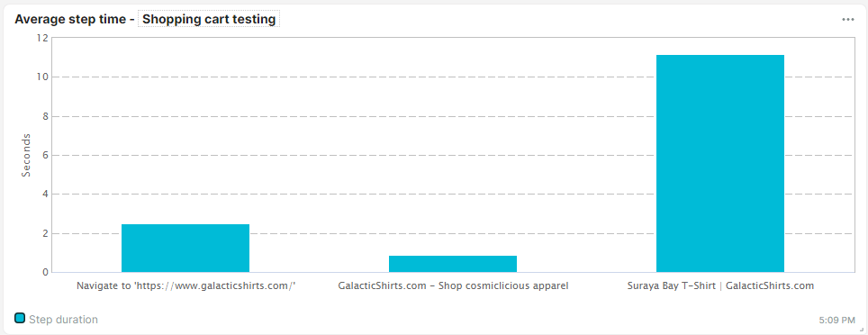Viewport: 868px width, 335px height.
Task: Select the GalacticShirts.com Shop cosmiclicious bar
Action: [x=453, y=264]
